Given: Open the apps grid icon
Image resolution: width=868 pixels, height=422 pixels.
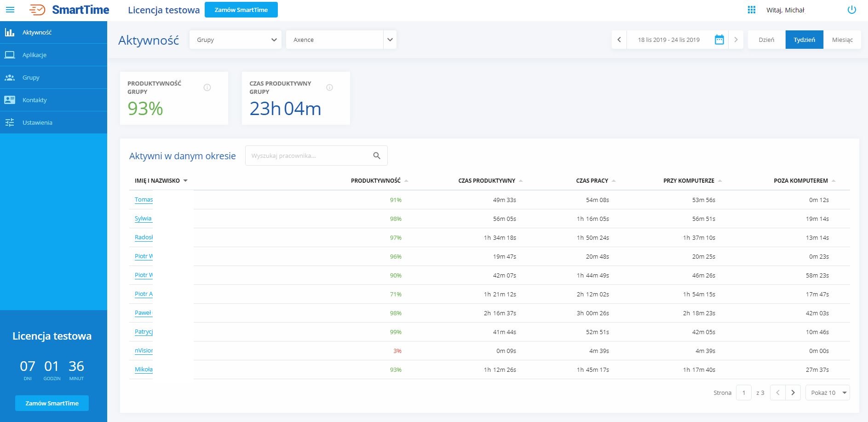Looking at the screenshot, I should coord(752,10).
